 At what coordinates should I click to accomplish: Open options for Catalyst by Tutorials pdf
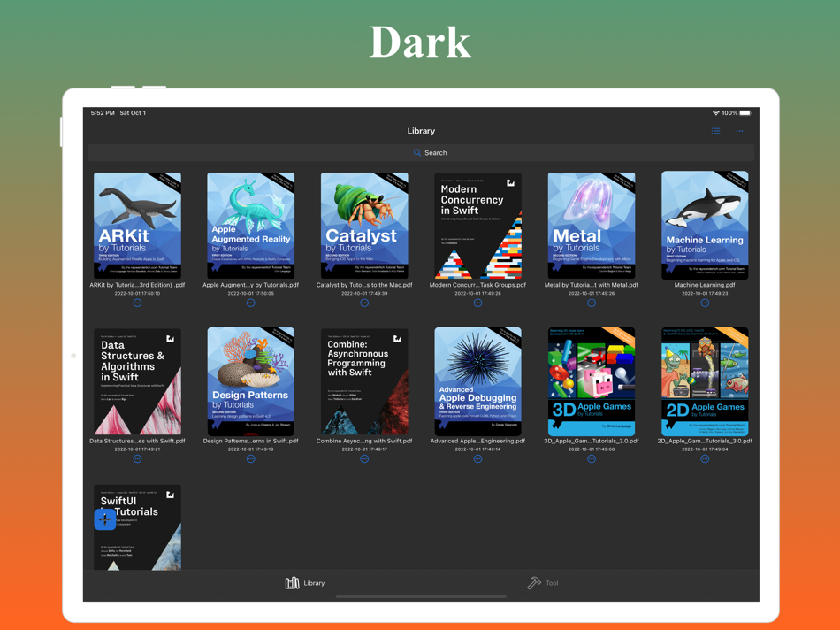coord(364,303)
